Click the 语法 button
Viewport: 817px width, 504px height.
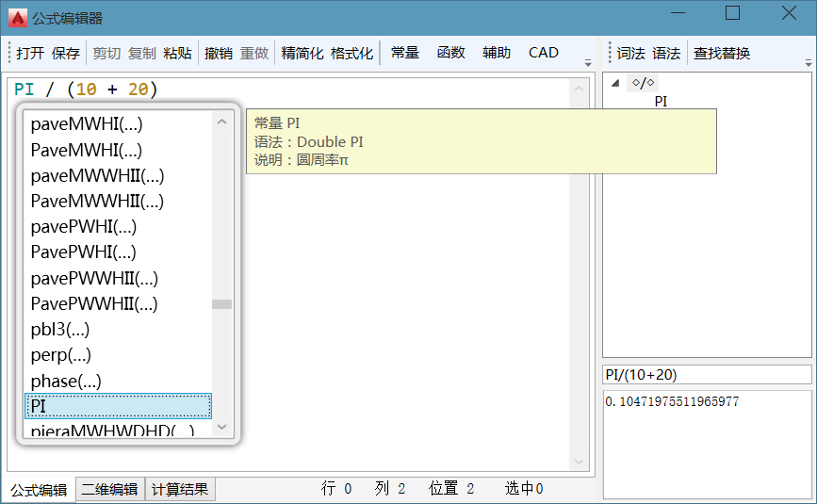(x=666, y=53)
